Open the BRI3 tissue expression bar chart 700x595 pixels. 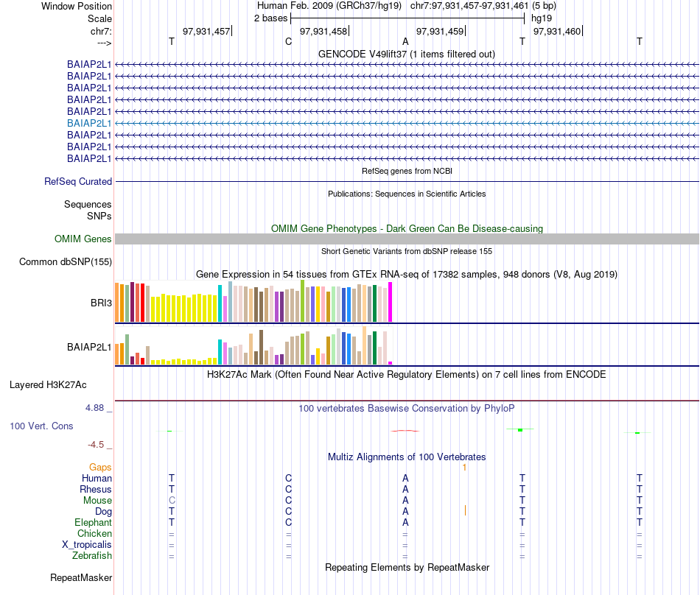click(253, 301)
